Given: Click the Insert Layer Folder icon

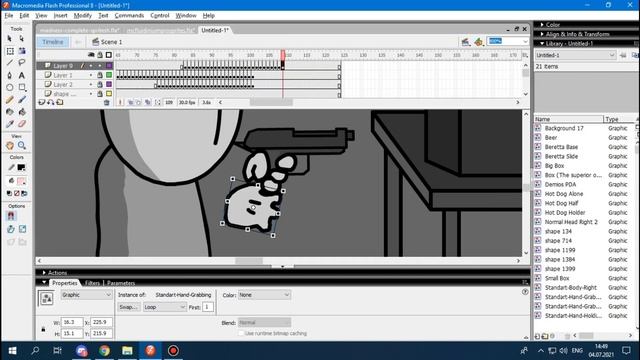Looking at the screenshot, I should pos(60,102).
